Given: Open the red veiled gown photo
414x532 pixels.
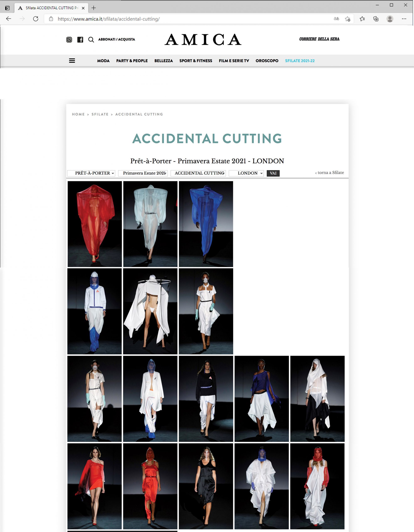Looking at the screenshot, I should click(95, 224).
